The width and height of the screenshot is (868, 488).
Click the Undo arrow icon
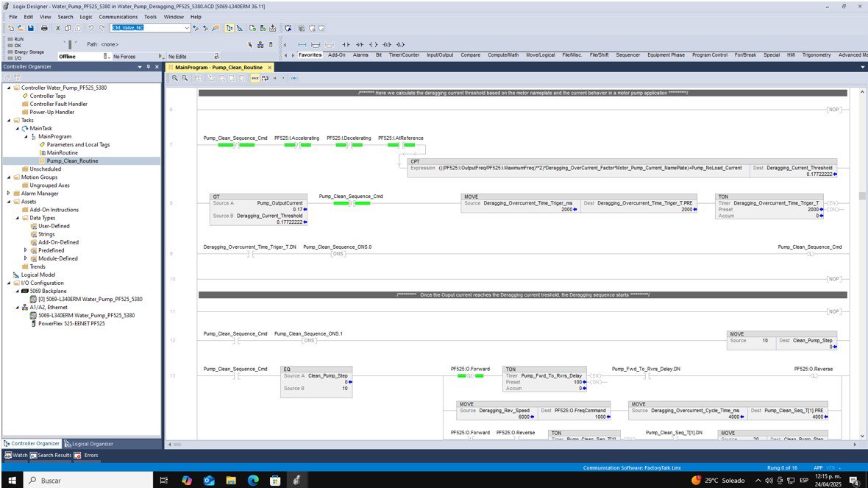pos(90,28)
